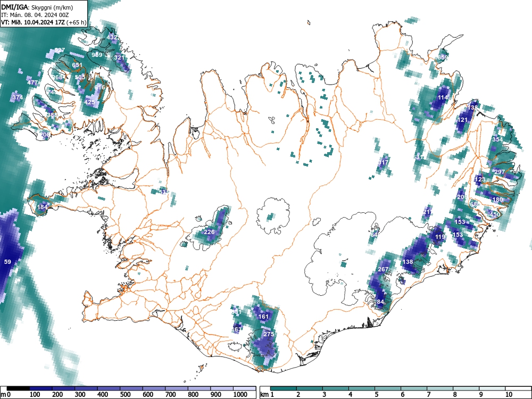
Task: Click the 651 visibility value
Action: click(77, 65)
